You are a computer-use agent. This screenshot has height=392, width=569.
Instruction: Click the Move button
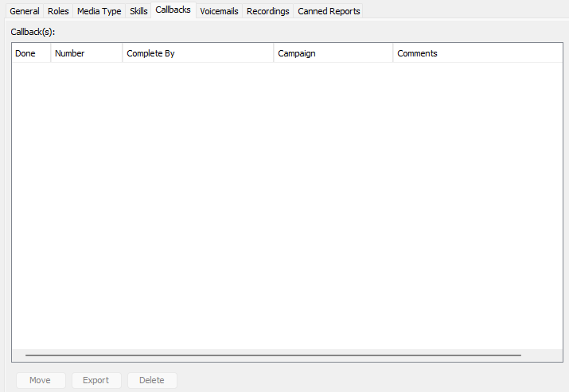pyautogui.click(x=41, y=380)
